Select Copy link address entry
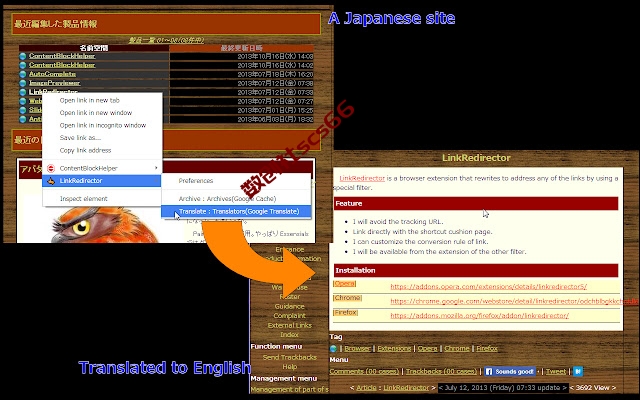 click(x=85, y=150)
